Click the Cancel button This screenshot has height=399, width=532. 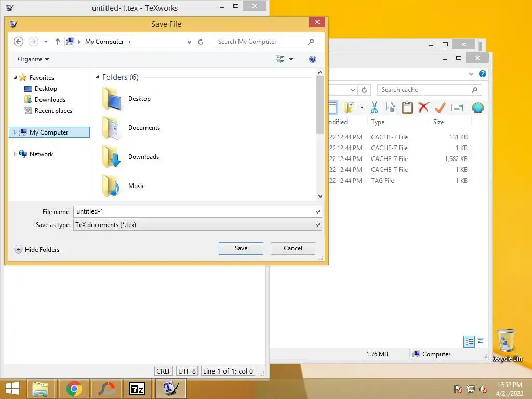click(293, 248)
